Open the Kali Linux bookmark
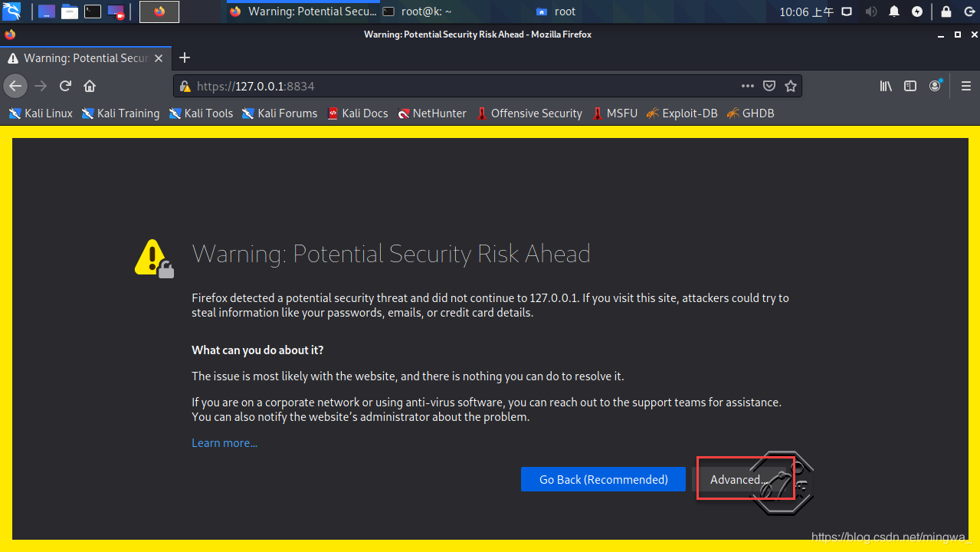This screenshot has height=552, width=980. click(41, 113)
